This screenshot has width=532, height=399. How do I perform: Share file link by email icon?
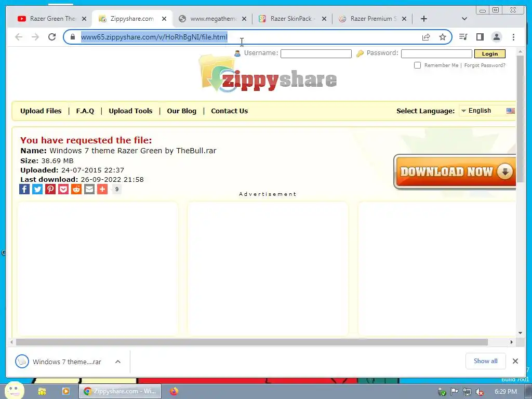(89, 189)
